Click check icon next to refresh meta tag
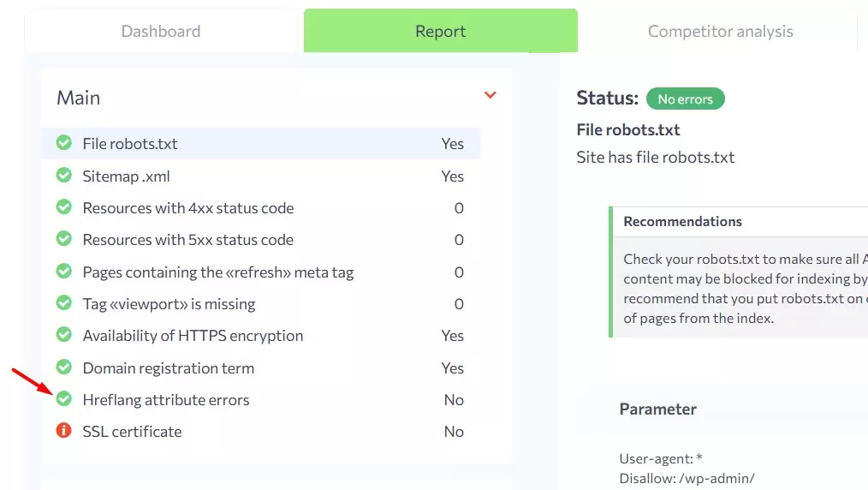This screenshot has height=490, width=868. coord(63,272)
